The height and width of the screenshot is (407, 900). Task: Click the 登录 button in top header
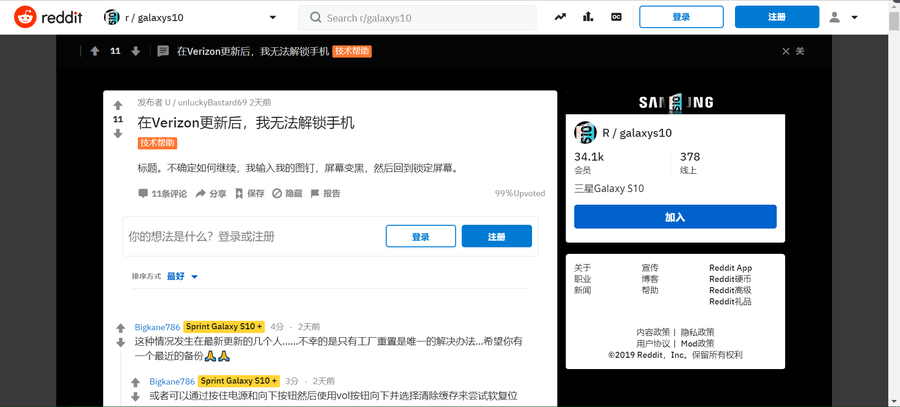(681, 17)
